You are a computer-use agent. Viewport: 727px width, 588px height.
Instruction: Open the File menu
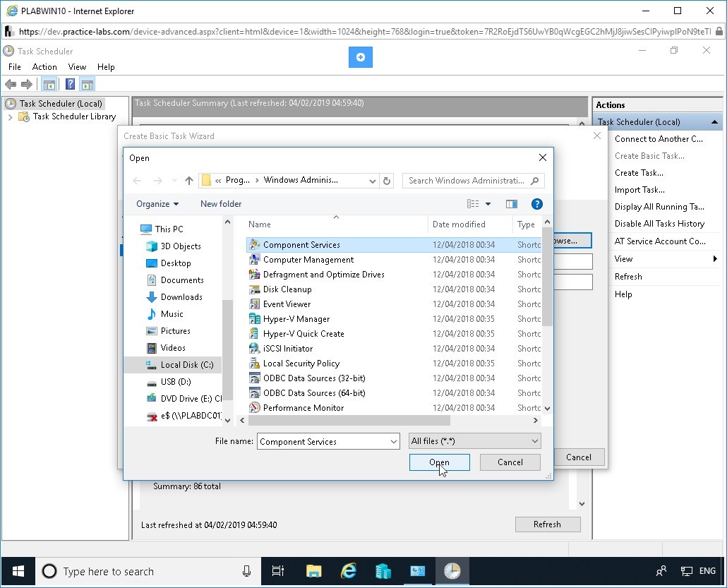[14, 67]
